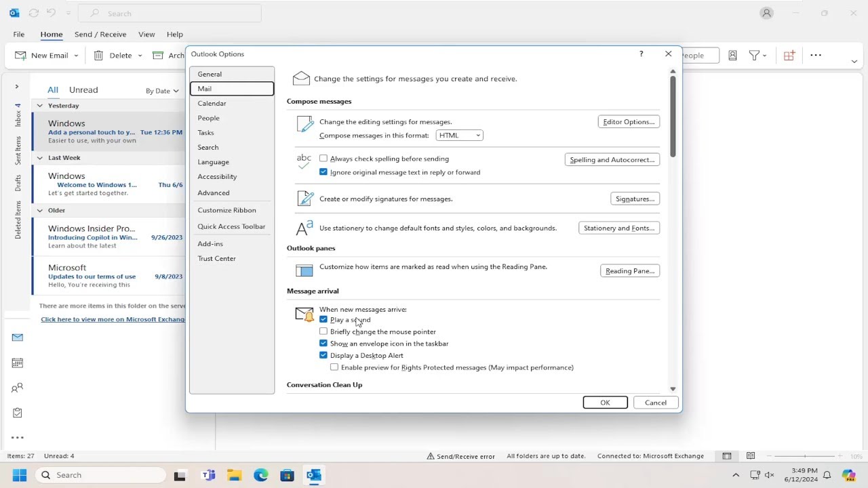
Task: Open the File menu
Action: 19,35
